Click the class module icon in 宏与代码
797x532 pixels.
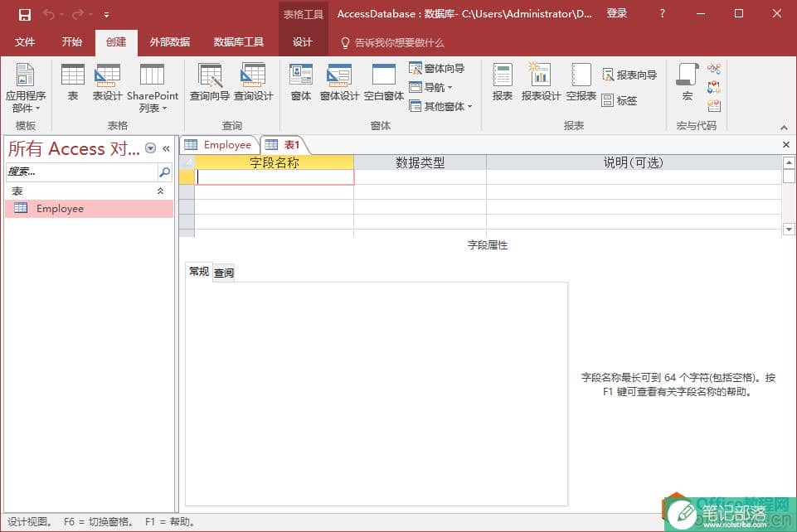(x=714, y=87)
